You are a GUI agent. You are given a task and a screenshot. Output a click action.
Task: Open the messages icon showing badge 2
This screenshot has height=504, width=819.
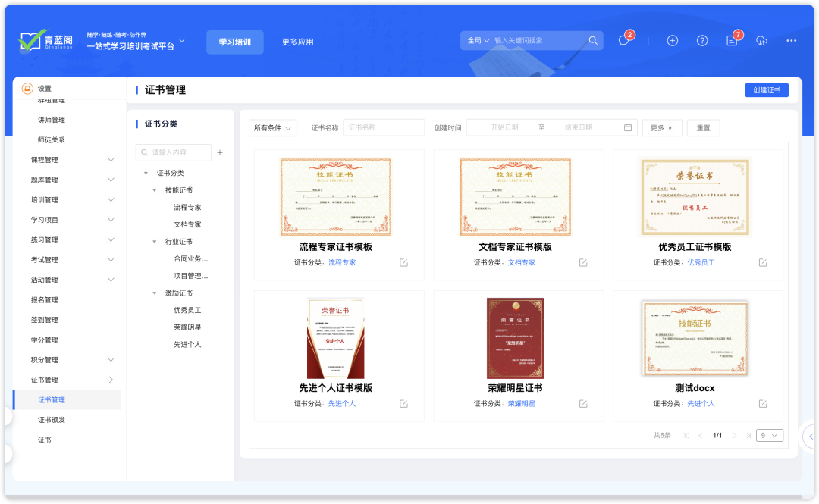click(623, 40)
